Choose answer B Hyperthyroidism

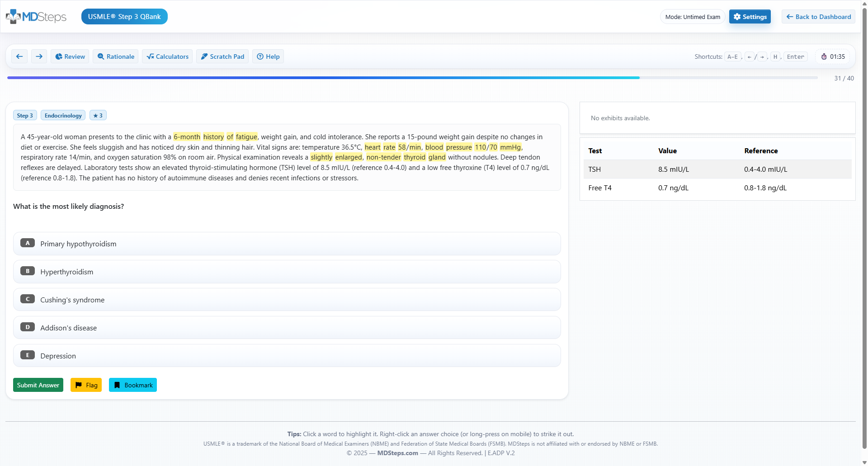point(287,272)
